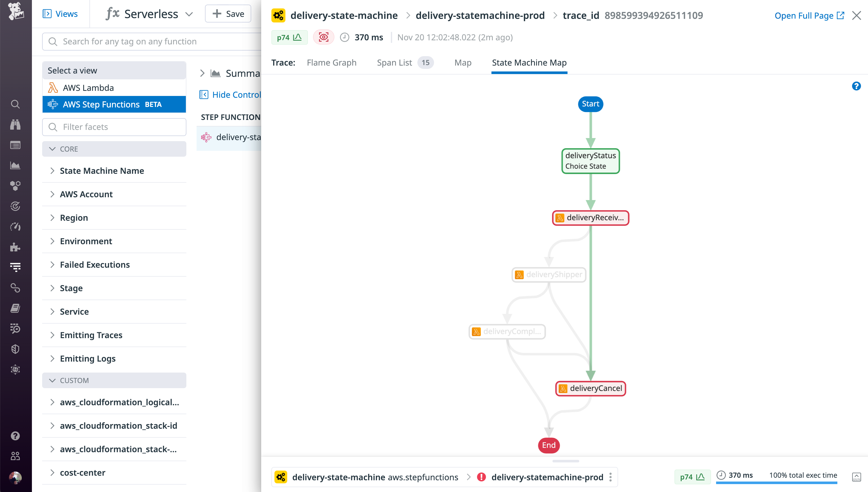Switch to the Span List tab
The width and height of the screenshot is (868, 492).
coord(394,63)
